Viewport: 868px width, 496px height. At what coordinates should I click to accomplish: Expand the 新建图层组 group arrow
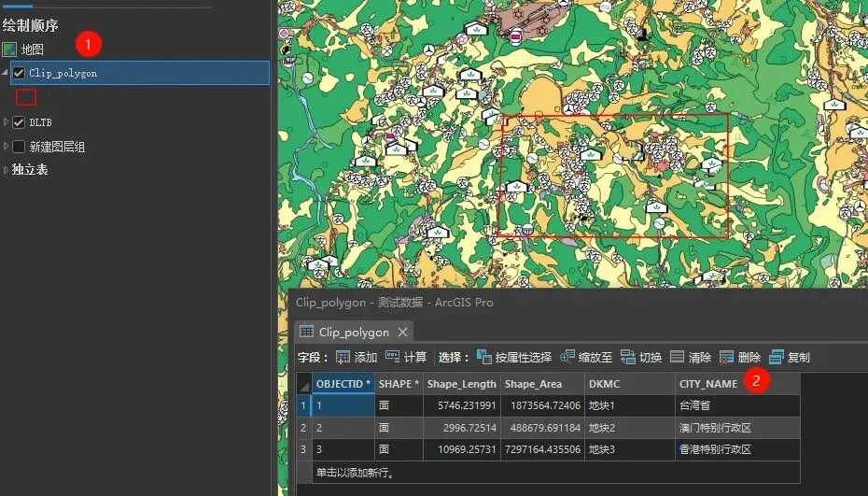[6, 147]
